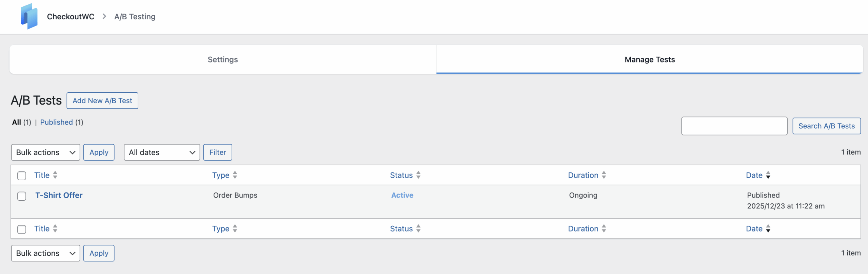Sort the table by Title column arrows
868x274 pixels.
(55, 175)
